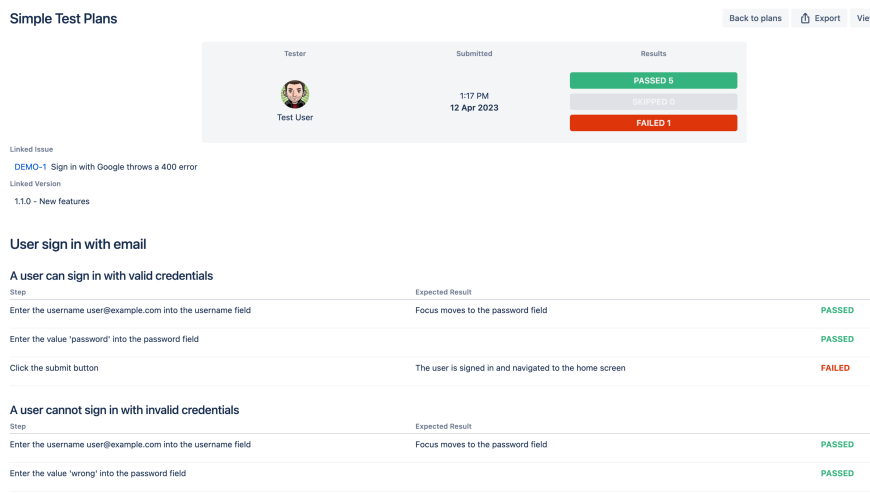This screenshot has width=870, height=494.
Task: Click the Tester column header
Action: (x=295, y=54)
